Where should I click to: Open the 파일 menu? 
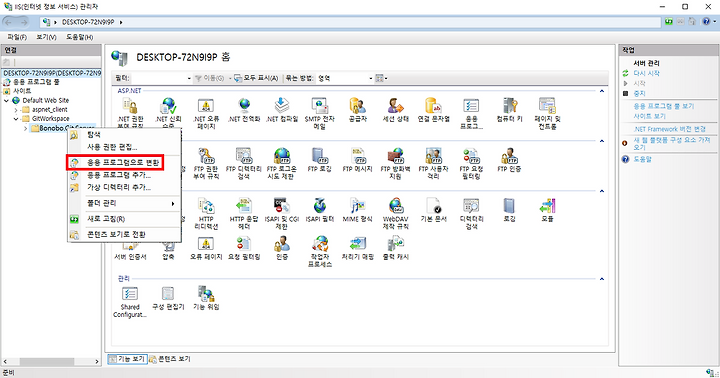(17, 37)
